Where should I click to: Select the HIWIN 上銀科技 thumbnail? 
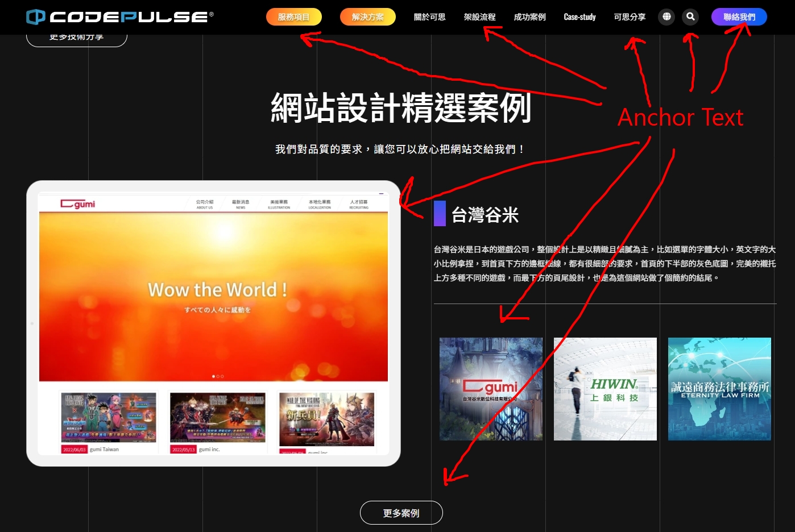tap(605, 389)
